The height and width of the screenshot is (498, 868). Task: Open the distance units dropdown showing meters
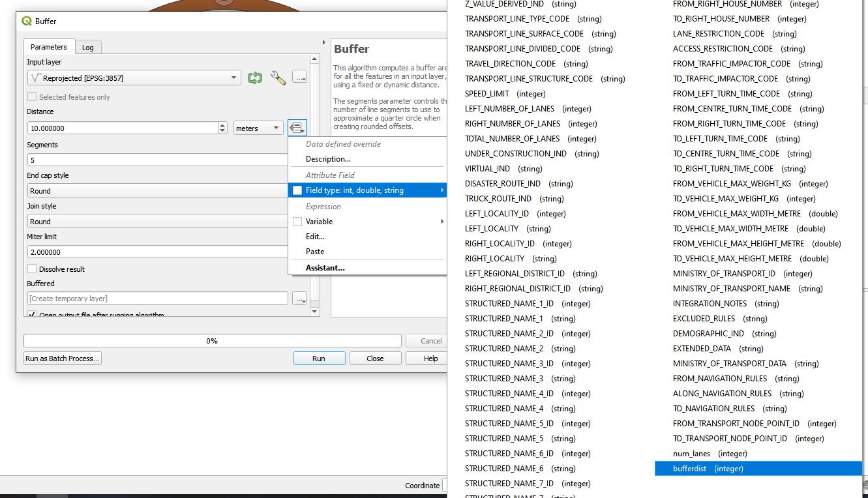[x=258, y=127]
